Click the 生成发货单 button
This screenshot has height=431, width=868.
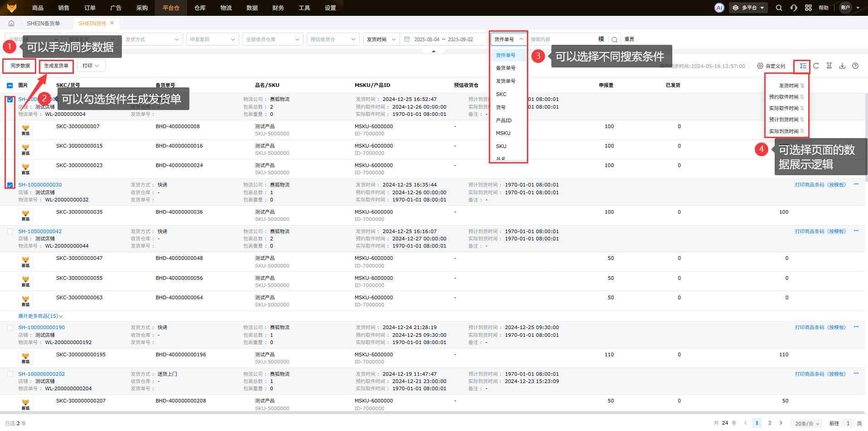click(x=56, y=66)
